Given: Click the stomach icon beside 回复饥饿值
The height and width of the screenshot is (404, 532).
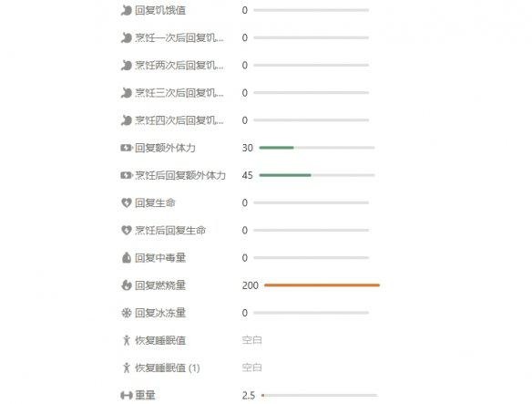Looking at the screenshot, I should click(x=127, y=10).
